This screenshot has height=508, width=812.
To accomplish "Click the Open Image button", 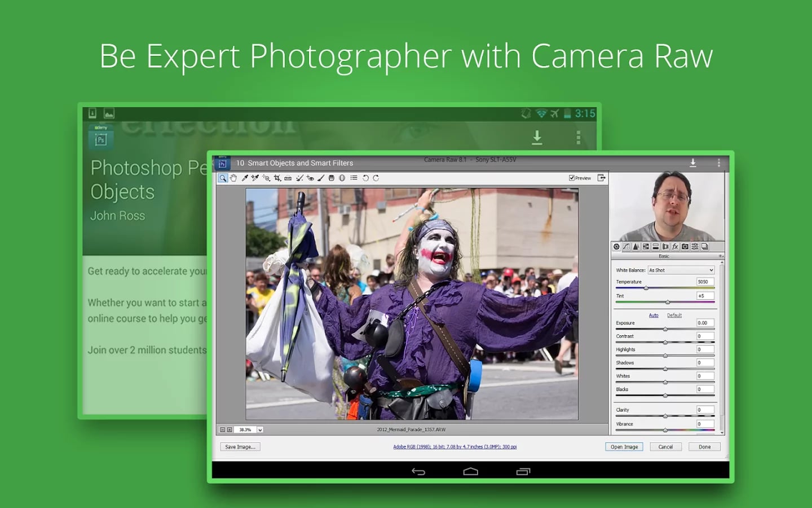I will tap(624, 446).
